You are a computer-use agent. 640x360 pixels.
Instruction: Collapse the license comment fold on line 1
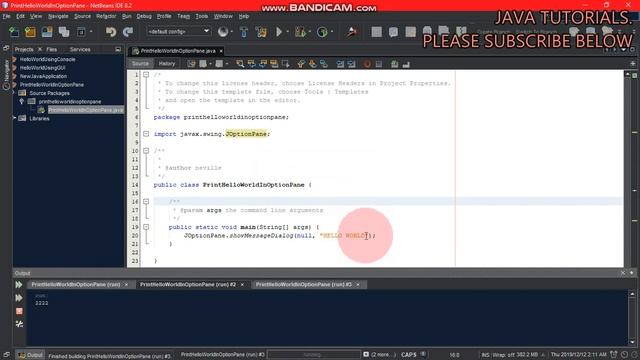(x=146, y=75)
